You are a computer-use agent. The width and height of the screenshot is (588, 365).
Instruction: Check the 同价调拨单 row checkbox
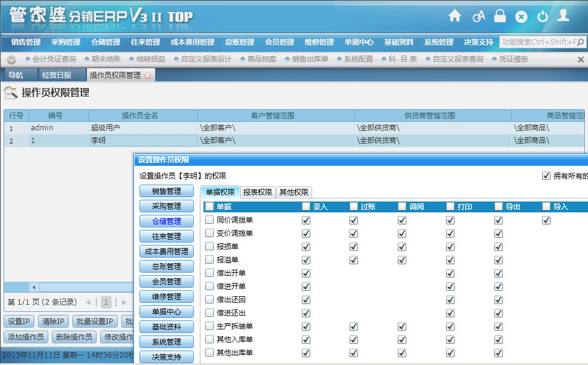[x=209, y=220]
